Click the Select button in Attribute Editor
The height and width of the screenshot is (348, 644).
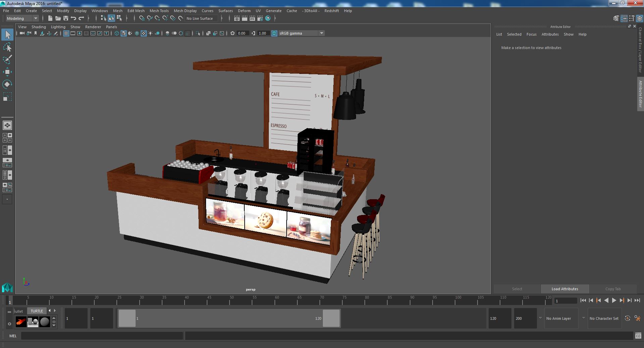[517, 289]
